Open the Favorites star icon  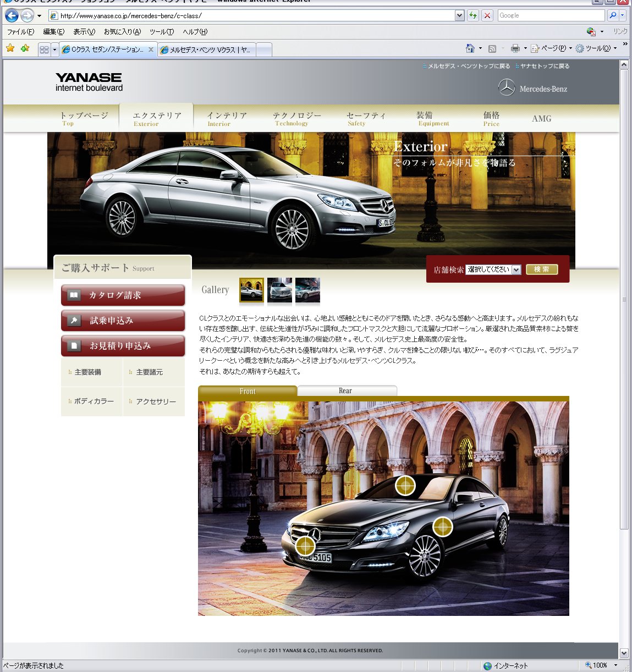(10, 48)
